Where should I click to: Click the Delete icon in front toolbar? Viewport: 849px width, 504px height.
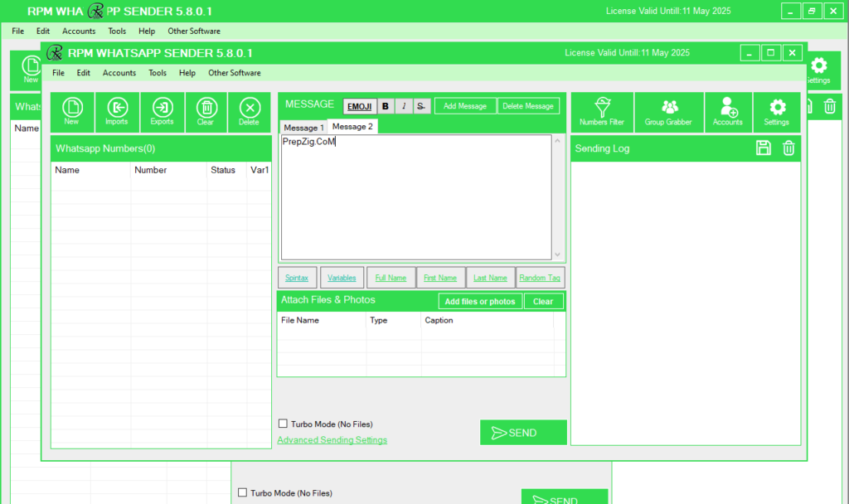point(249,112)
